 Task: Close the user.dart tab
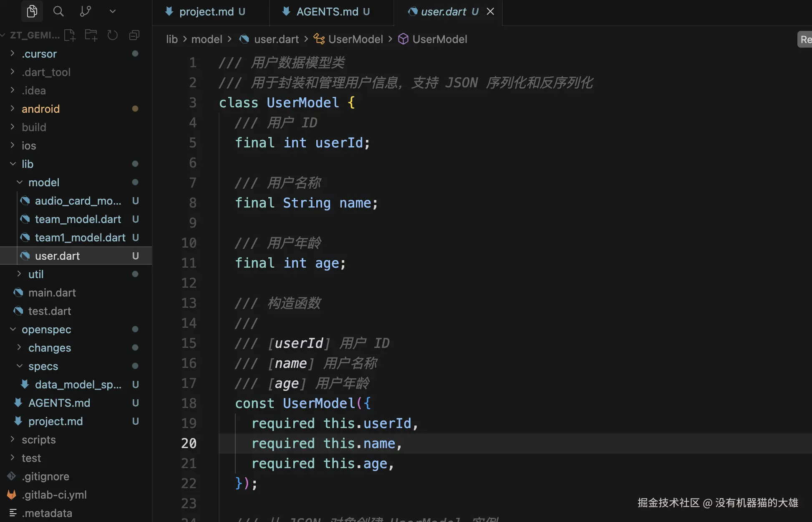[x=490, y=12]
